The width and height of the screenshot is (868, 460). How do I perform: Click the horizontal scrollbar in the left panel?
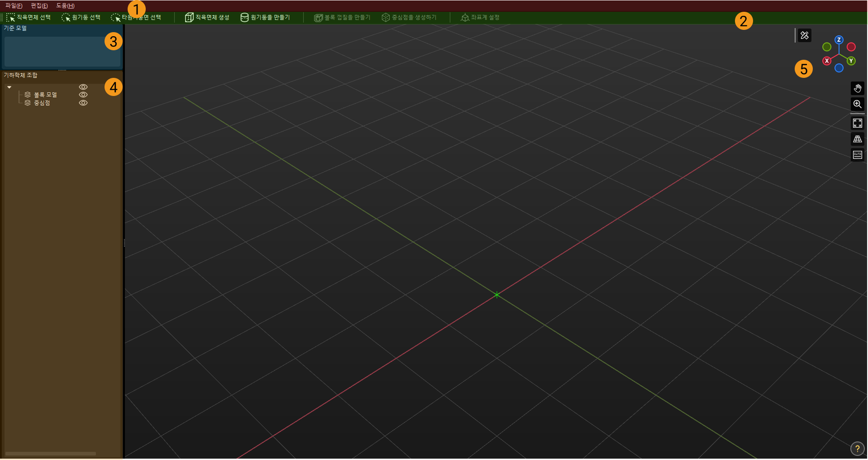click(x=51, y=453)
